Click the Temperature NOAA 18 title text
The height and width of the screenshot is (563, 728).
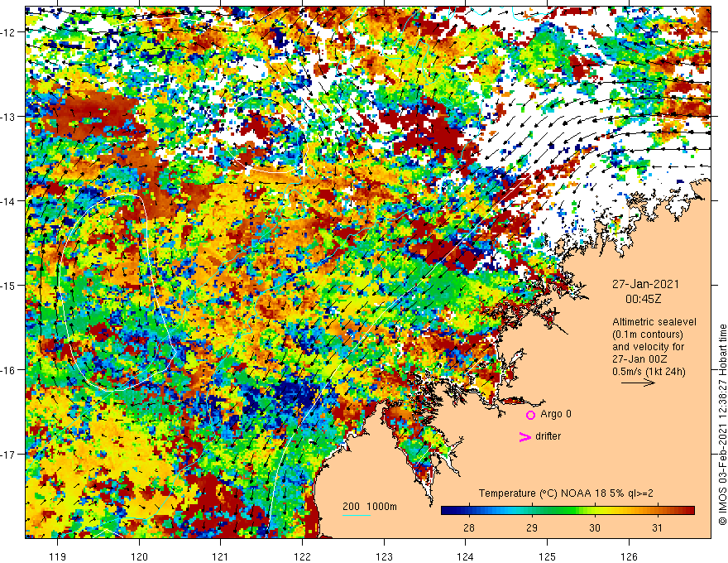tap(566, 493)
